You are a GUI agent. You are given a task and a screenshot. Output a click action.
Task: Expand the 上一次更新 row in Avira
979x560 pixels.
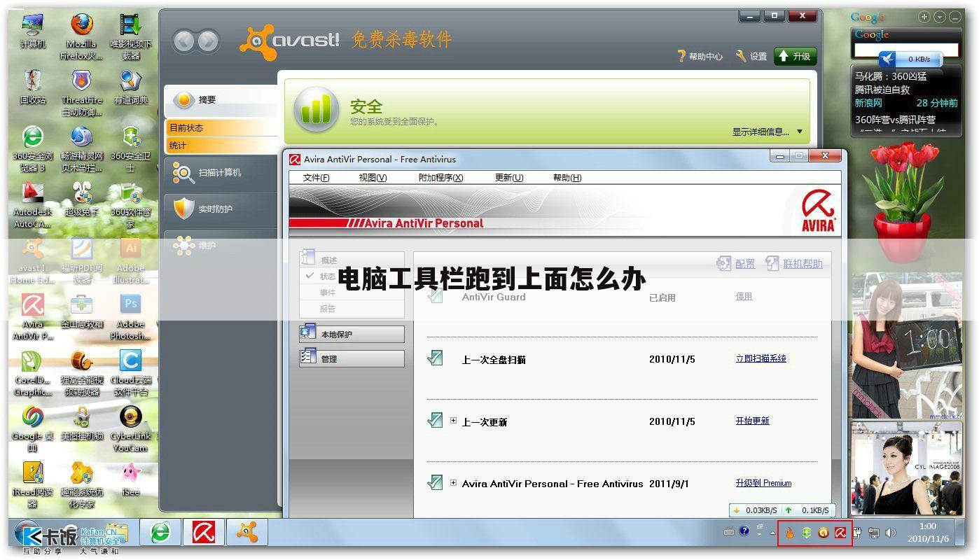[x=454, y=421]
